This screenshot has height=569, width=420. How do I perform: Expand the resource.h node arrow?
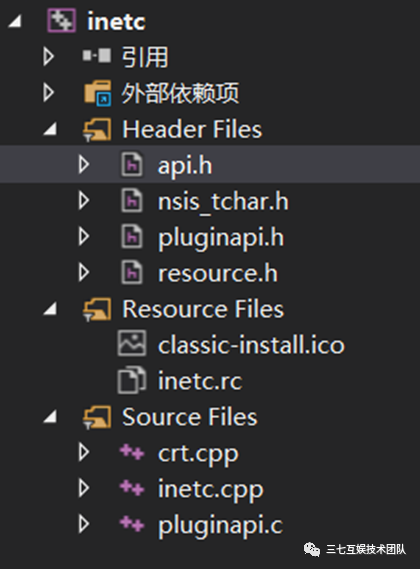click(84, 272)
